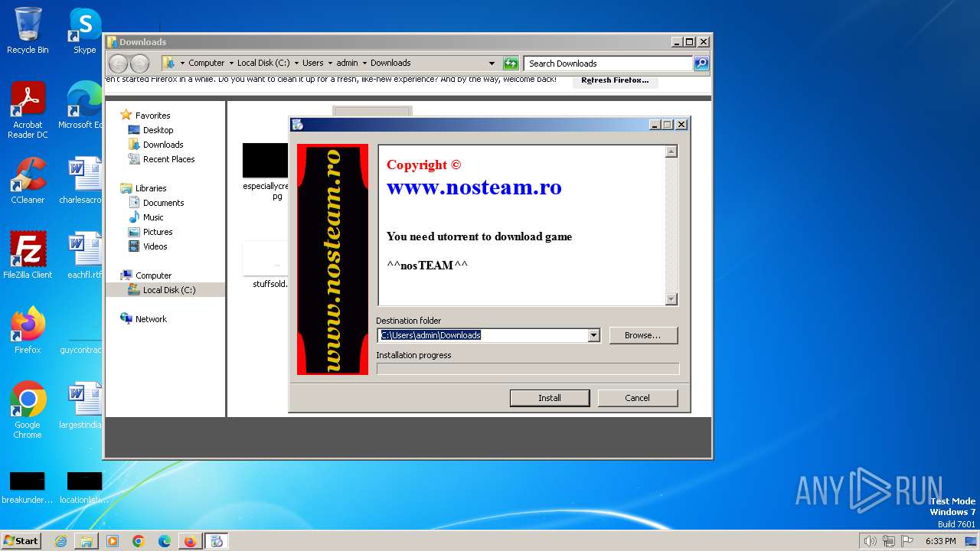Click the network tray icon
Screen dimensions: 980x551
coord(888,541)
